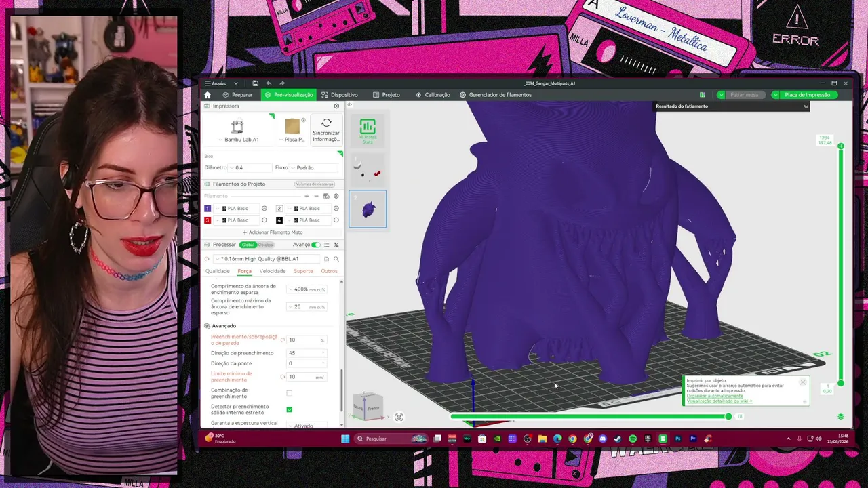
Task: Click the layers icon at bottom right
Action: click(x=841, y=417)
